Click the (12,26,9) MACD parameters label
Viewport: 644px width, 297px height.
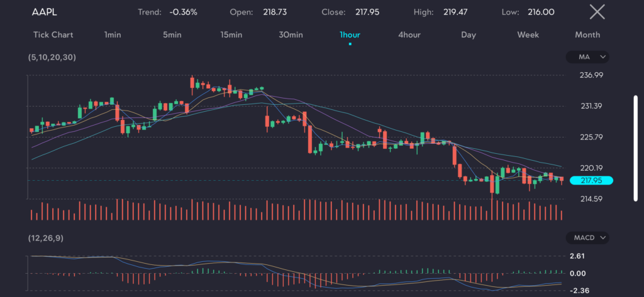pyautogui.click(x=45, y=238)
